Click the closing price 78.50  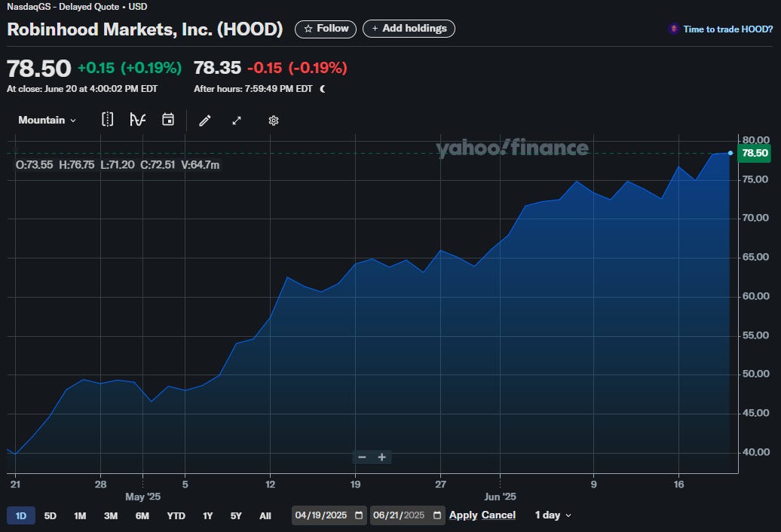point(39,68)
